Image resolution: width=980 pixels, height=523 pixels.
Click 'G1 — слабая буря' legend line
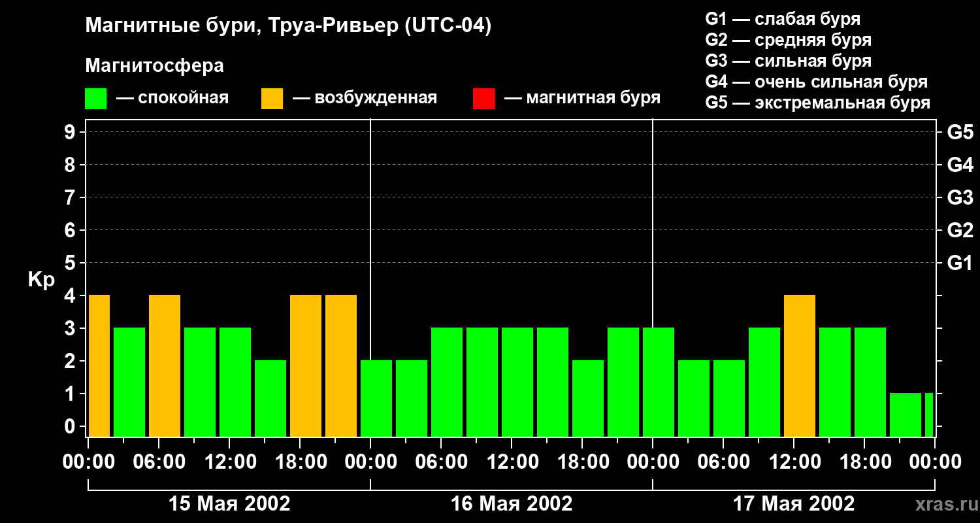[x=783, y=18]
